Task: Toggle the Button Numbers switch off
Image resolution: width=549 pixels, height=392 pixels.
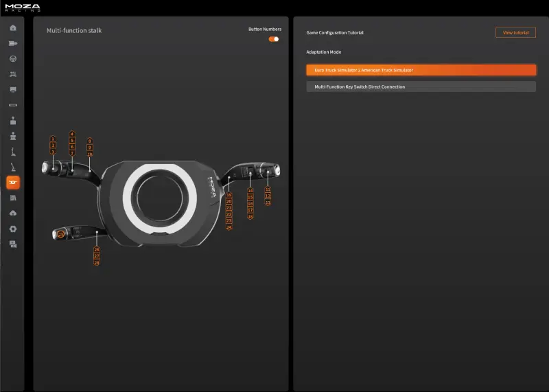Action: pos(274,39)
